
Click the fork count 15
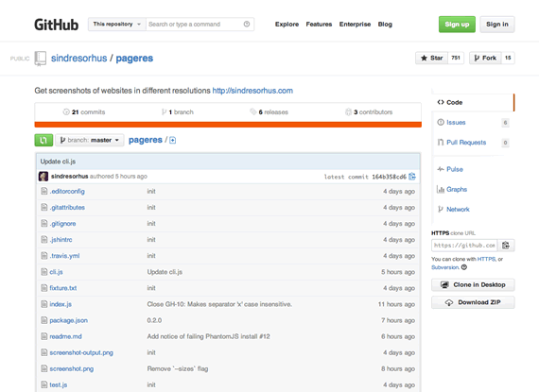click(x=508, y=58)
